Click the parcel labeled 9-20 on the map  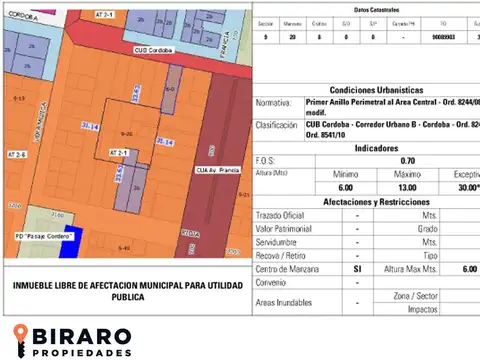click(x=126, y=134)
